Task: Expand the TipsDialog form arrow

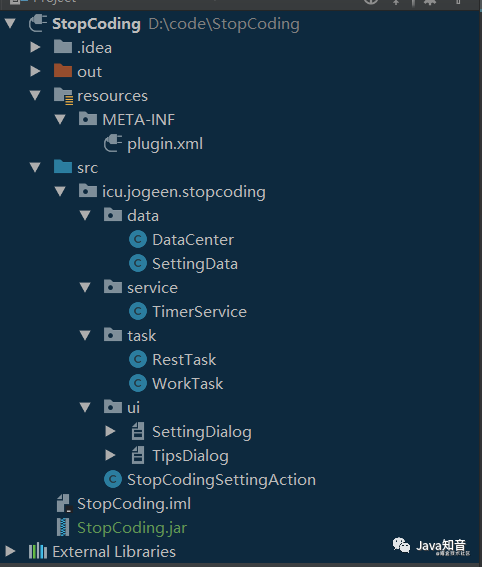Action: (x=110, y=455)
